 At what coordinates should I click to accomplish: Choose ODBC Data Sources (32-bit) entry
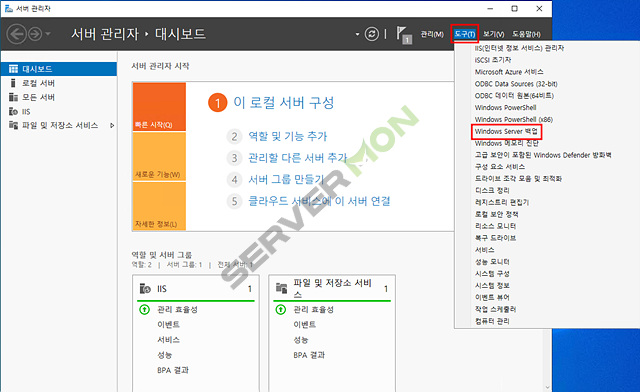[x=516, y=84]
